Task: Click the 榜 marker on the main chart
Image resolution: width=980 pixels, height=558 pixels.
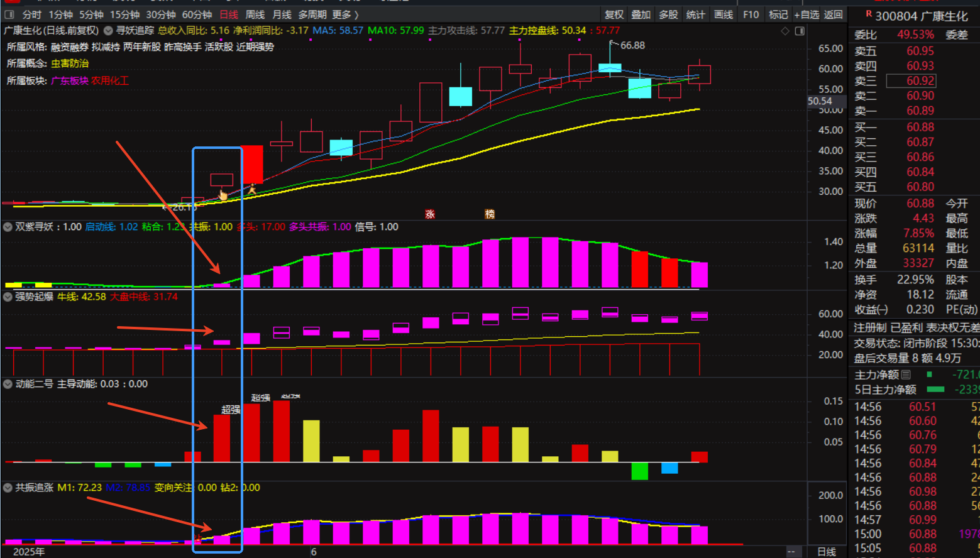Action: 490,214
